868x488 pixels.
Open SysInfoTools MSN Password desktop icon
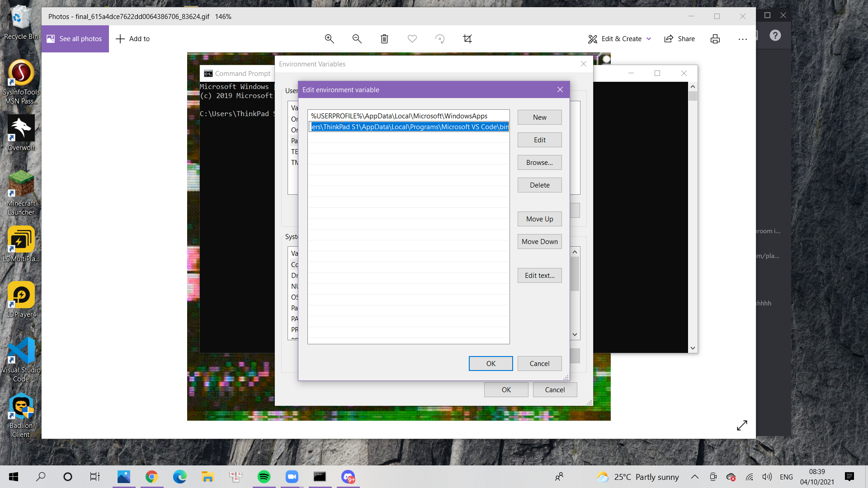pos(21,82)
